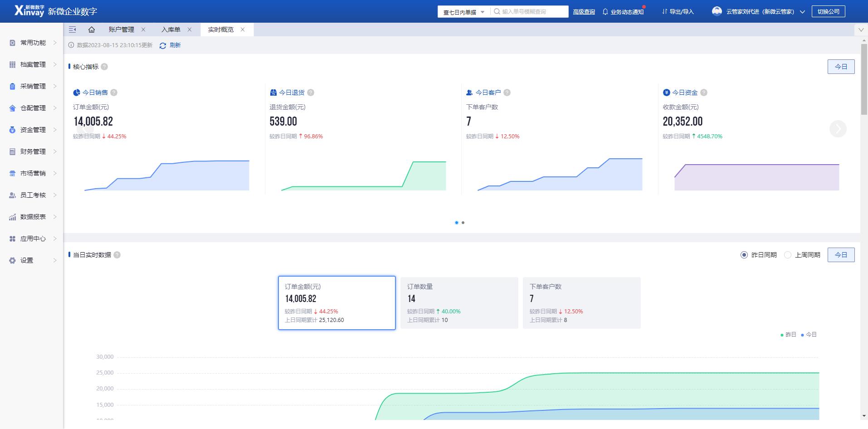Click the 应用中心 sidebar icon
Screen dimensions: 868x429
[12, 239]
